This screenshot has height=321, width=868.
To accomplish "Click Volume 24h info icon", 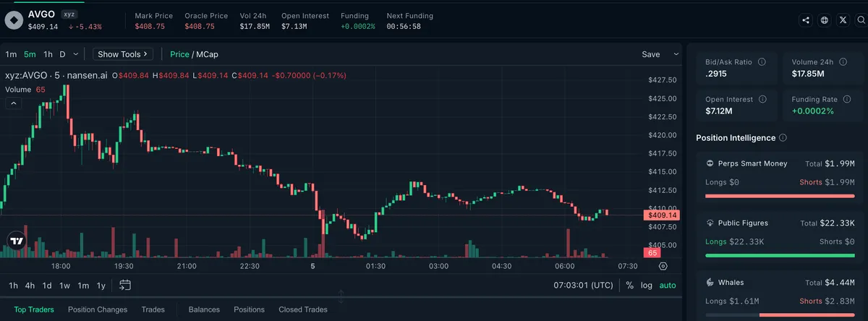I will pos(843,62).
